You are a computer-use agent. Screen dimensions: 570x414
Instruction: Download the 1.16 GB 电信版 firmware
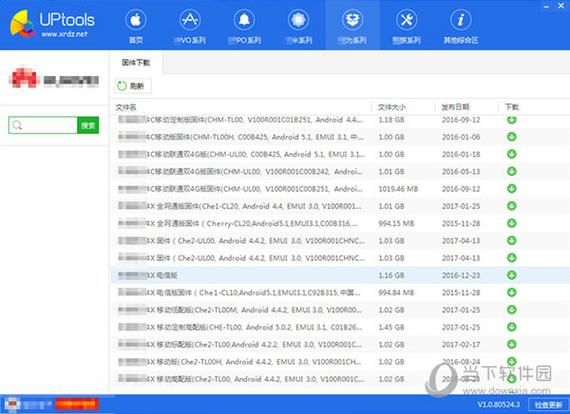(x=511, y=275)
